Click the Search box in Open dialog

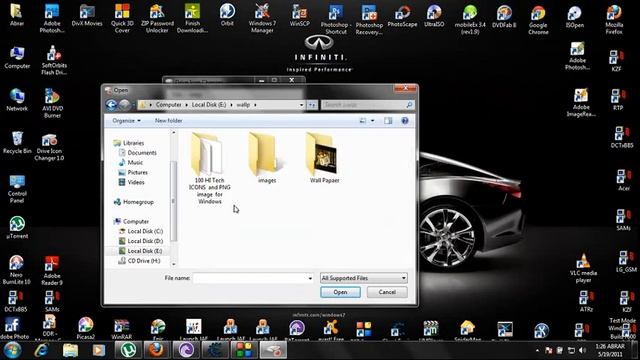click(x=367, y=105)
